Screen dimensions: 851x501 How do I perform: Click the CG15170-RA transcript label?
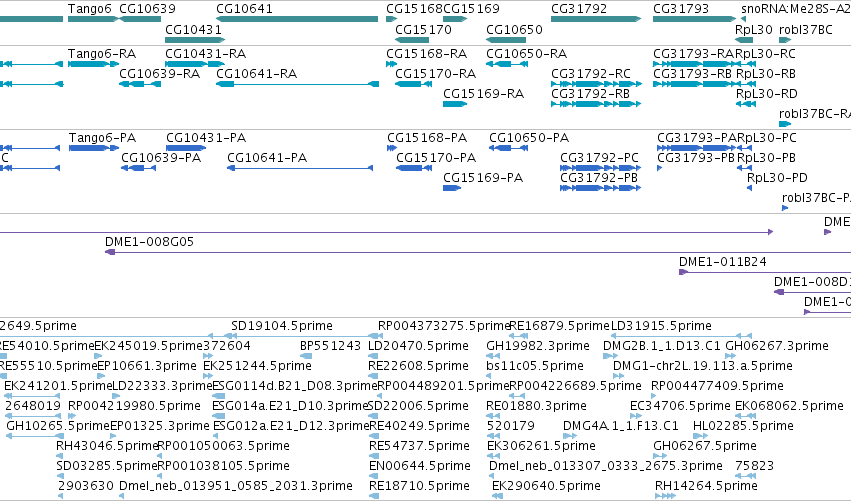(x=435, y=73)
